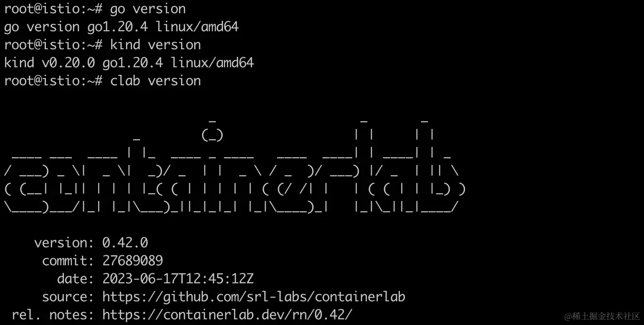Select the kind v0.20.0 output line

[129, 63]
